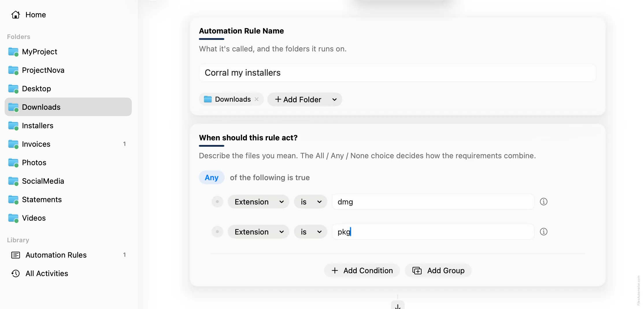
Task: Open the 'is' operator dropdown for dmg
Action: click(310, 202)
